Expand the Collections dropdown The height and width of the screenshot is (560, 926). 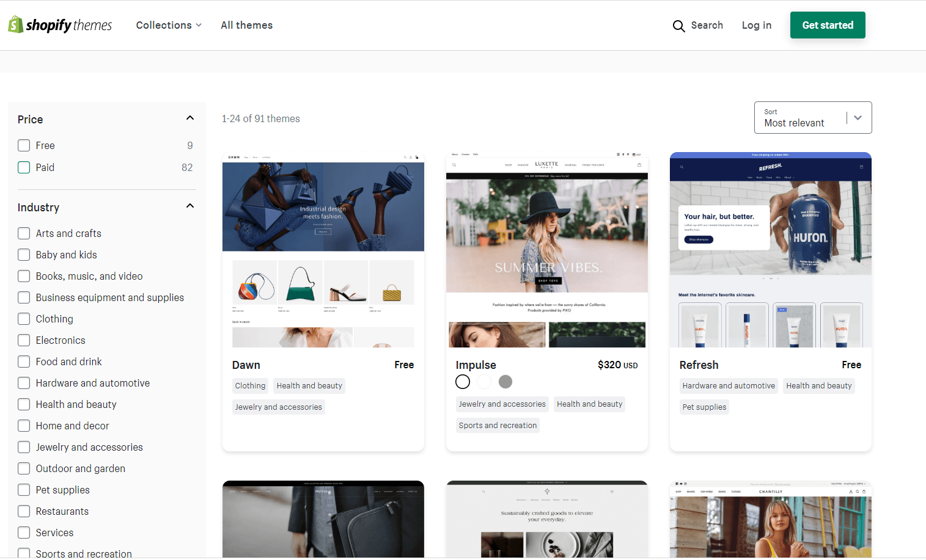coord(169,25)
